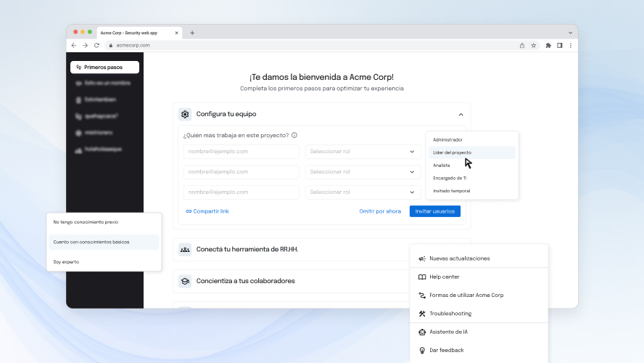The height and width of the screenshot is (363, 644).
Task: Open Troubleshooting in help menu
Action: click(479, 314)
